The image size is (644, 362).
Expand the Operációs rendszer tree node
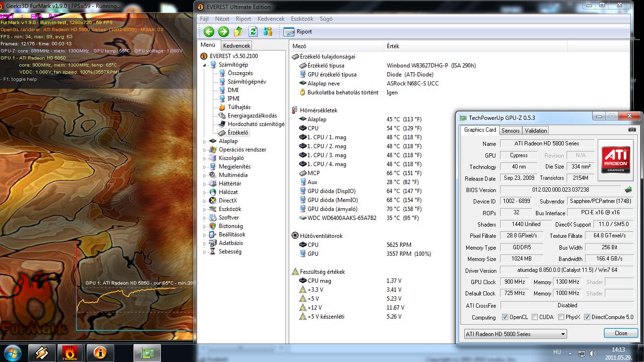point(204,150)
